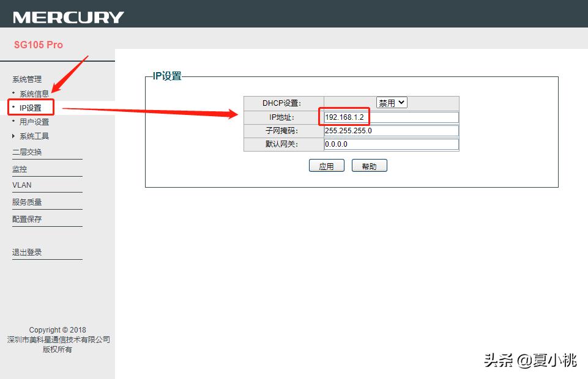
Task: Change DHCP setting from 禁用
Action: coord(391,103)
